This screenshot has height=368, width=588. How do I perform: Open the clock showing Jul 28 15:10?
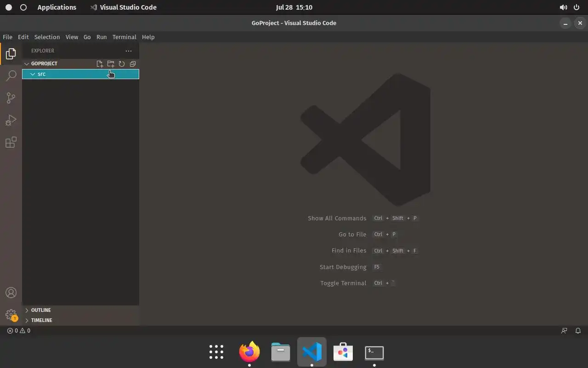(x=294, y=7)
